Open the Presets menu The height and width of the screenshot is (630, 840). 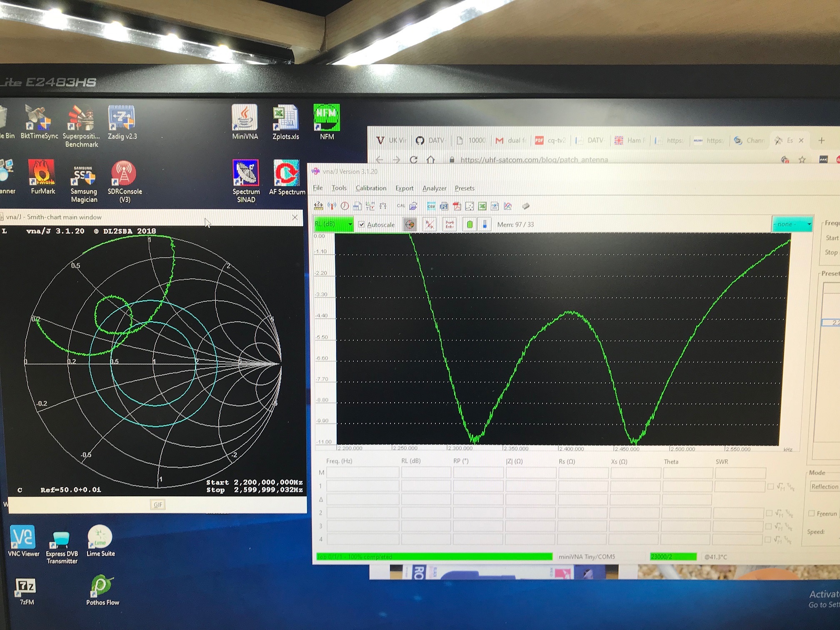pos(465,188)
